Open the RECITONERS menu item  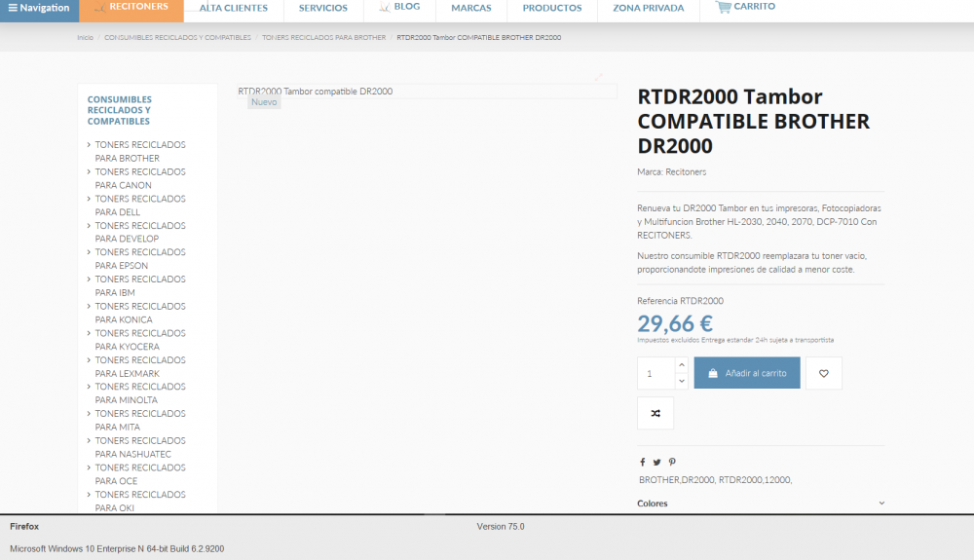pos(131,7)
